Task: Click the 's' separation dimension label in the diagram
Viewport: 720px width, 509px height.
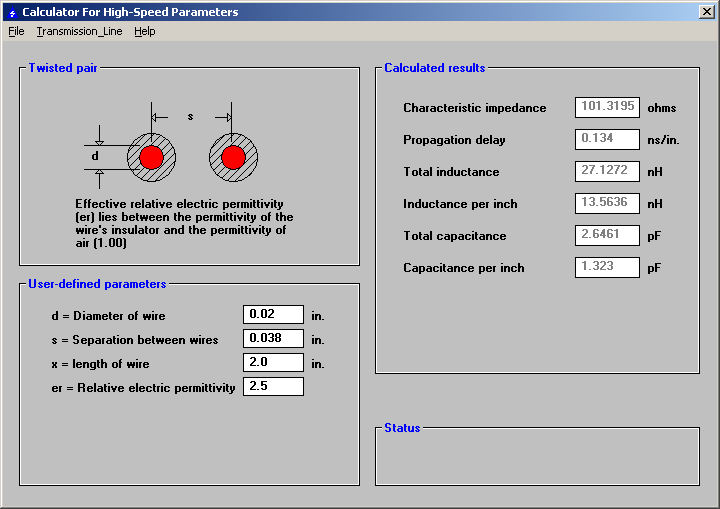Action: 191,117
